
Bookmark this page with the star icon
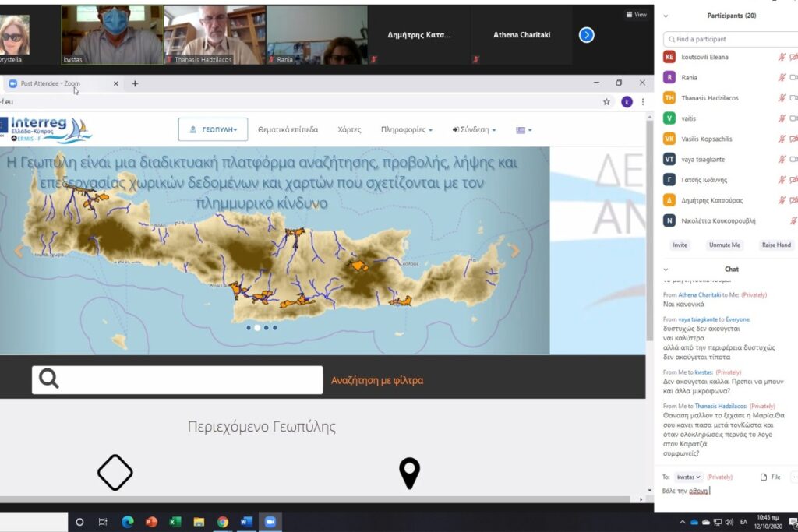[x=606, y=101]
